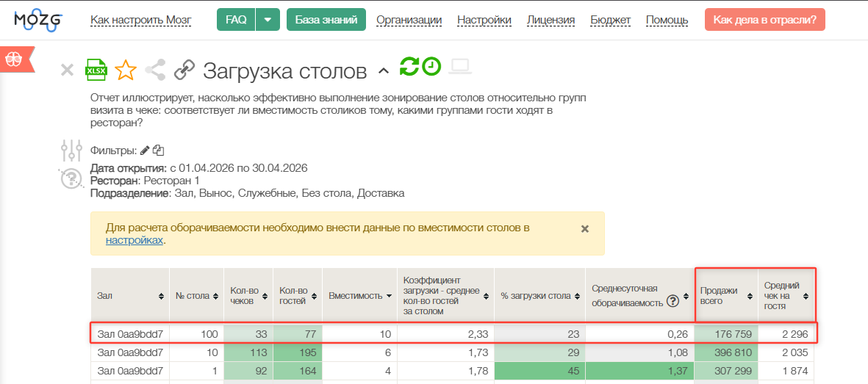Click the dashed question-mark help icon
The image size is (868, 384).
click(71, 178)
